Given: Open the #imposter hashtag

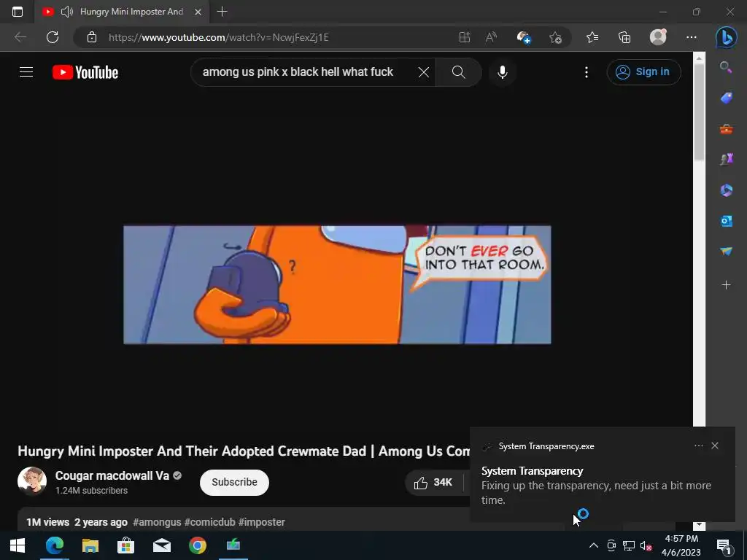Looking at the screenshot, I should [x=262, y=522].
